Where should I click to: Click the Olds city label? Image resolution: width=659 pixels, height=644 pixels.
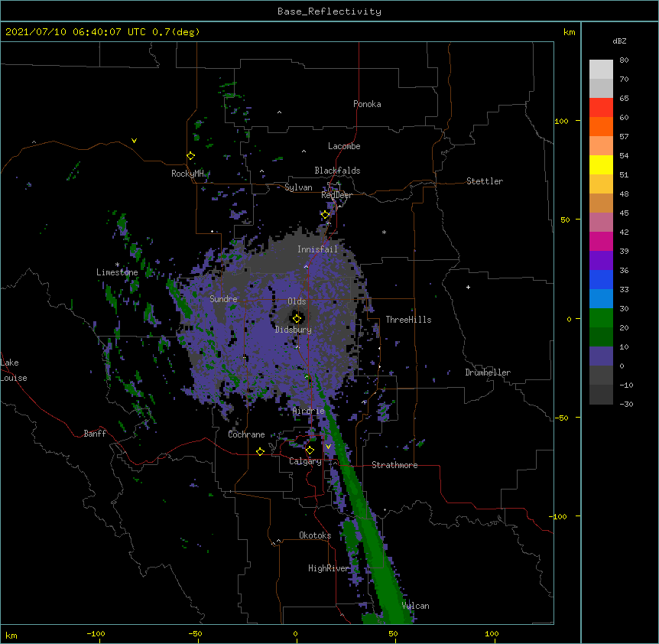click(297, 301)
